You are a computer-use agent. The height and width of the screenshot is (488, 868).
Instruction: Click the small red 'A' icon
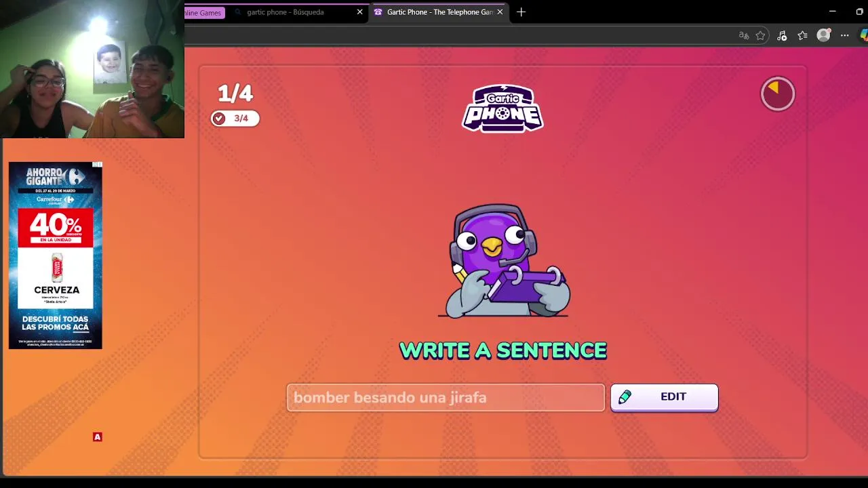pyautogui.click(x=98, y=437)
